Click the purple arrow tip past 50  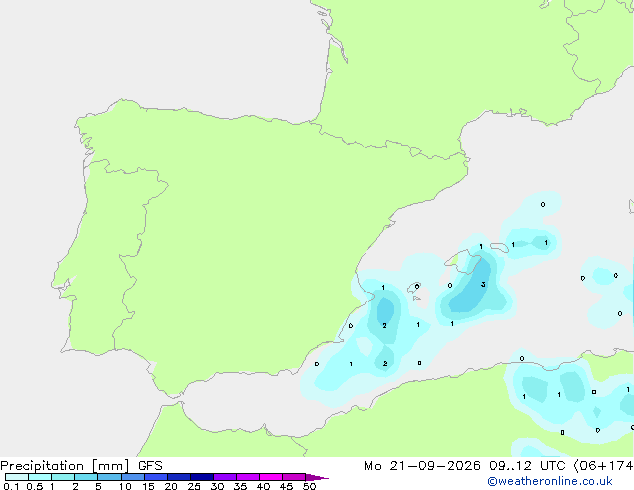pos(317,477)
